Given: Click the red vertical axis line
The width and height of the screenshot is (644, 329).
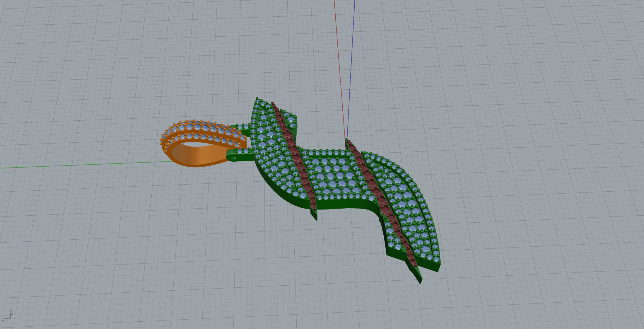Looking at the screenshot, I should click(x=340, y=69).
